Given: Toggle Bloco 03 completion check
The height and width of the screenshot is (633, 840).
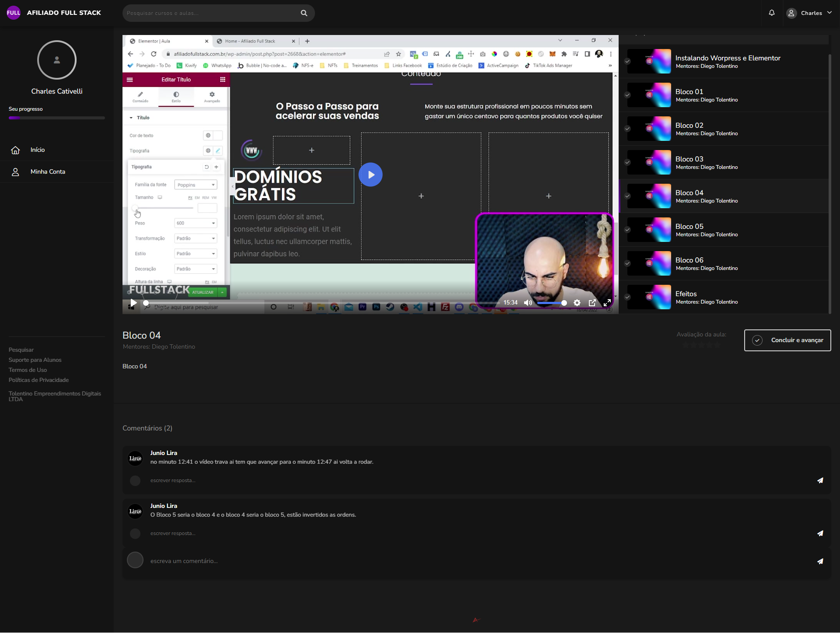Looking at the screenshot, I should pos(627,162).
